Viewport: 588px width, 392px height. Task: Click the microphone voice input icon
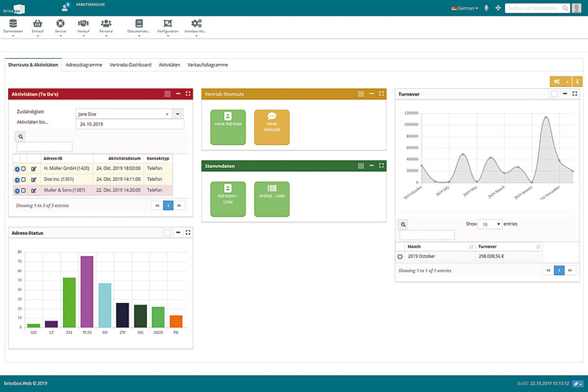click(486, 8)
